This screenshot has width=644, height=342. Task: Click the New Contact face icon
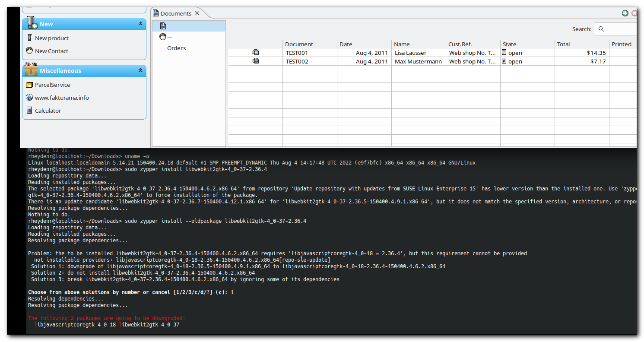tap(29, 51)
